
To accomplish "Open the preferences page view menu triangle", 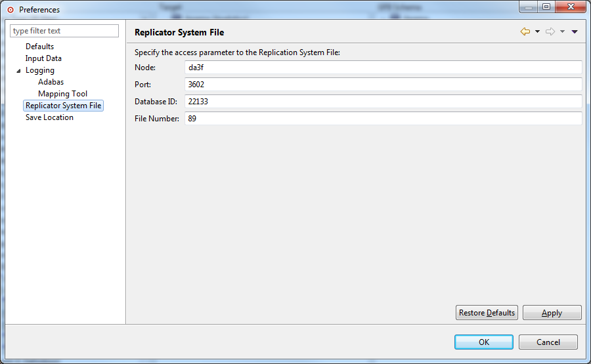I will (x=575, y=31).
